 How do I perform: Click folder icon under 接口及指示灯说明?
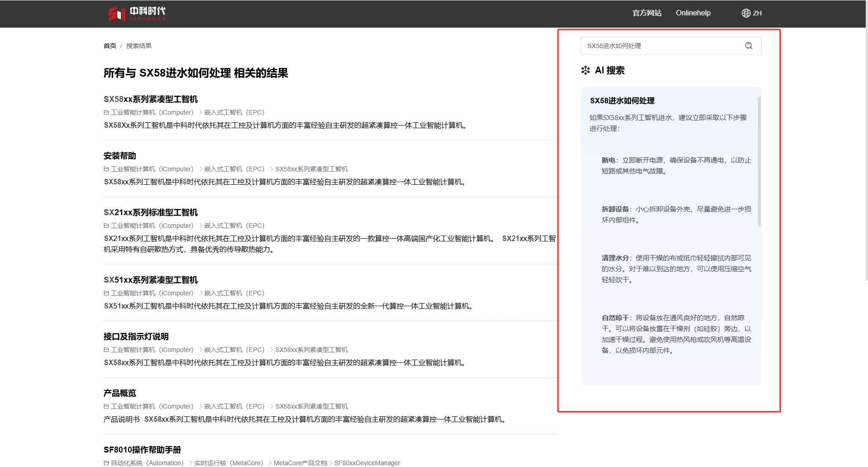(x=106, y=350)
